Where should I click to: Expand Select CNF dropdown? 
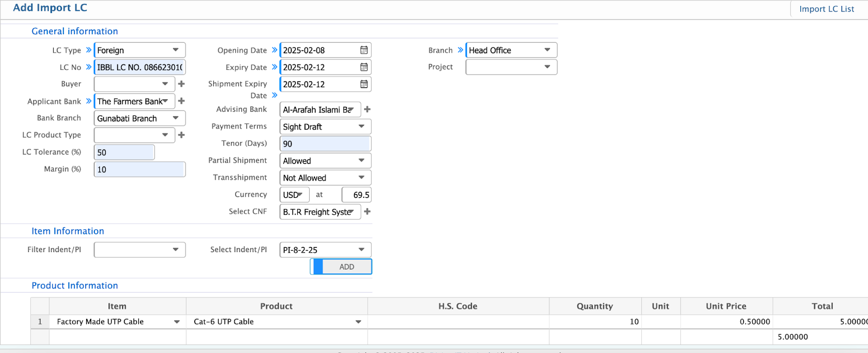[x=320, y=212]
